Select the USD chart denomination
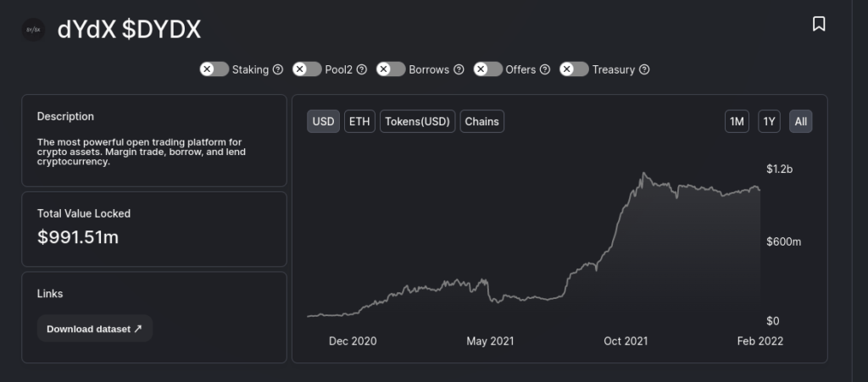The width and height of the screenshot is (868, 382). click(323, 122)
